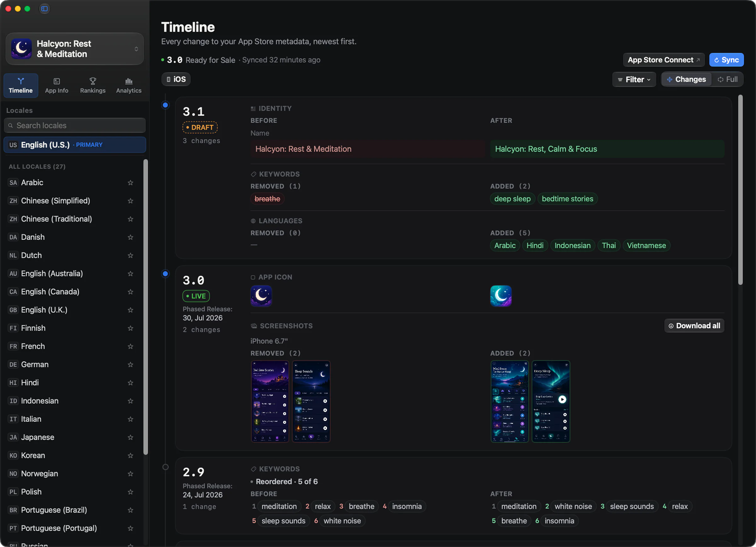Screen dimensions: 756x547
Task: Star the Chinese (Simplified) locale
Action: tap(130, 201)
